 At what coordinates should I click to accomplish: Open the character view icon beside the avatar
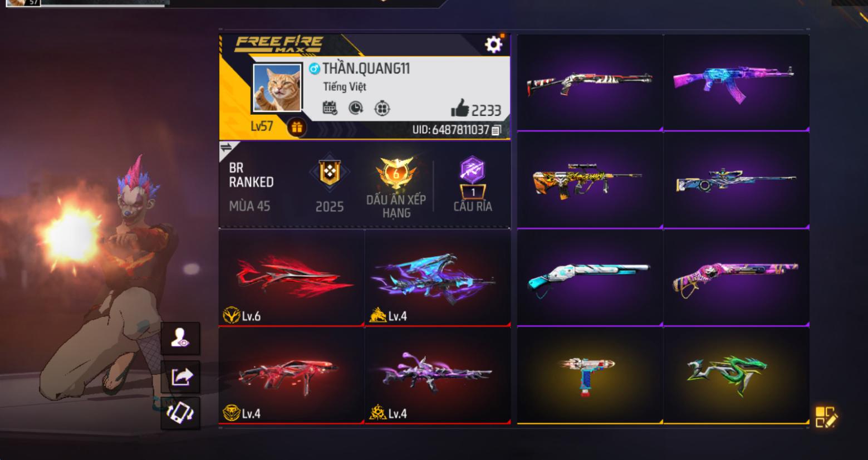tap(180, 338)
